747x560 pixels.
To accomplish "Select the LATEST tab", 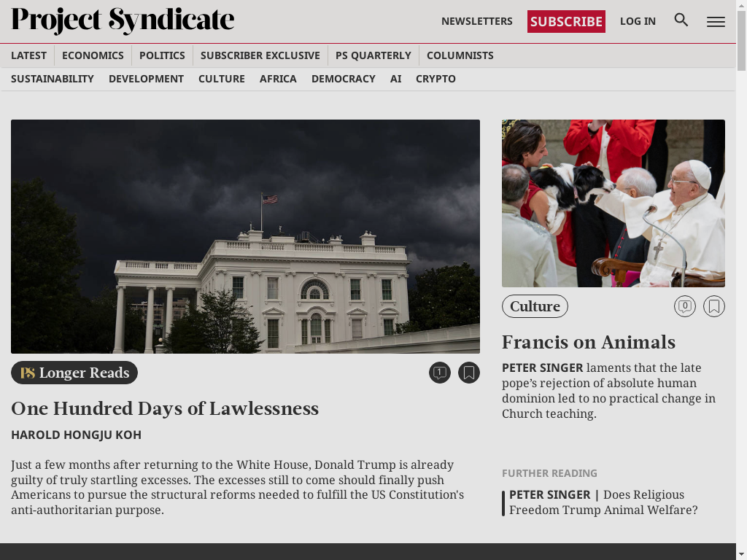I will pyautogui.click(x=28, y=55).
